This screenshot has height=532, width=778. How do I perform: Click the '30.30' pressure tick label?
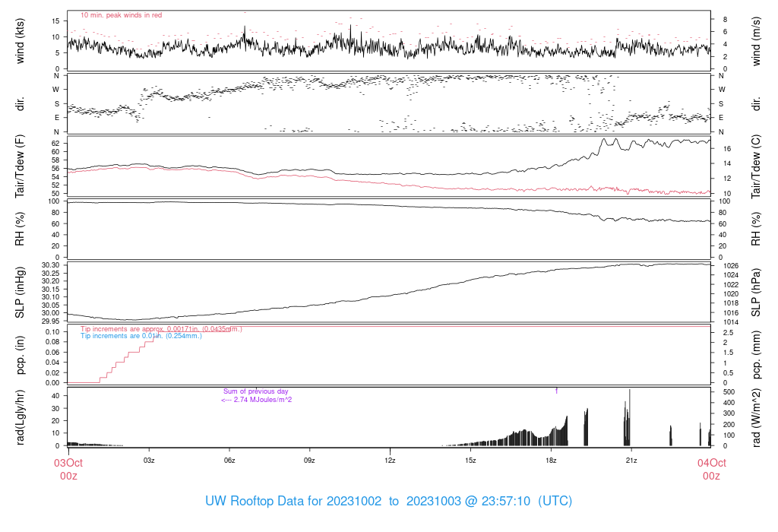coord(51,265)
